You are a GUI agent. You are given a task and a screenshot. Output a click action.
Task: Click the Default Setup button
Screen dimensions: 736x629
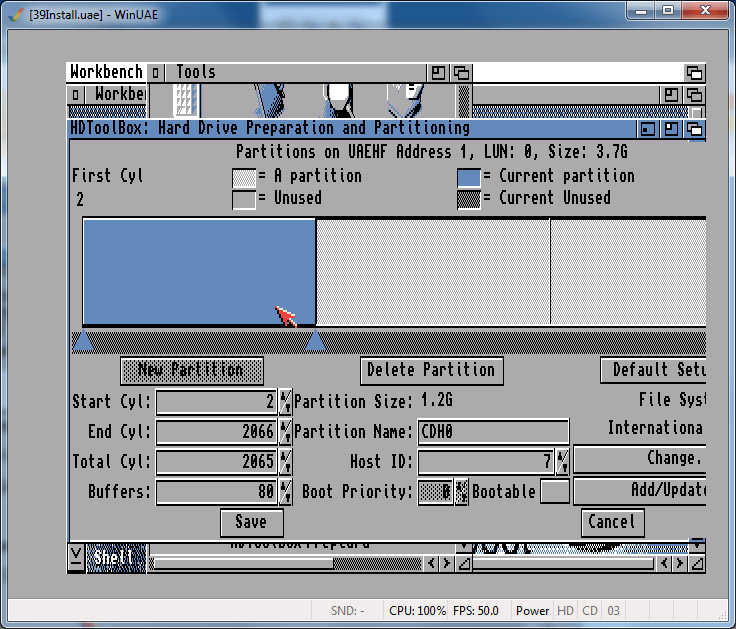pyautogui.click(x=653, y=370)
